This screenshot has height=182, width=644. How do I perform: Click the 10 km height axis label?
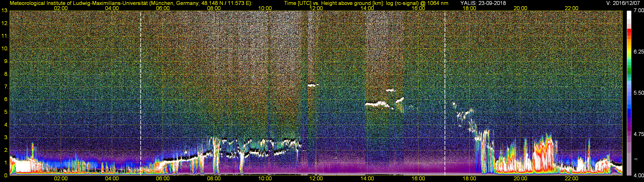coord(5,49)
